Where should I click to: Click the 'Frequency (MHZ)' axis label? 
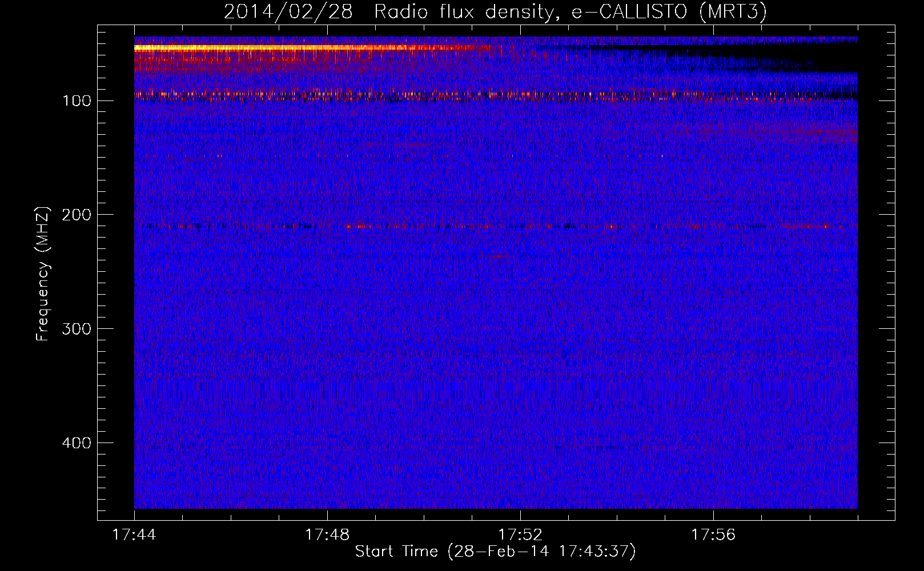pyautogui.click(x=43, y=274)
